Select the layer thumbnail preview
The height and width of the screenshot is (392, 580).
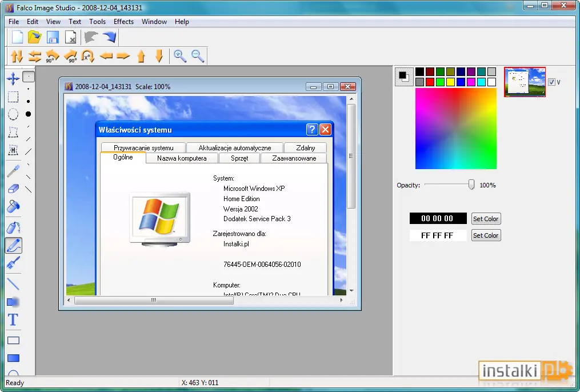click(x=525, y=82)
